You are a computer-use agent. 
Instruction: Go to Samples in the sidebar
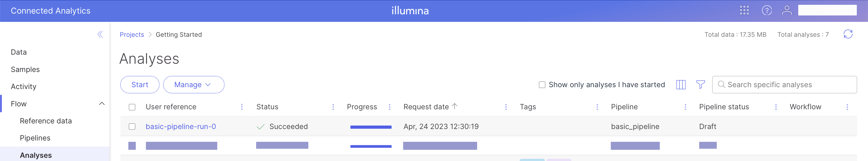[x=25, y=70]
